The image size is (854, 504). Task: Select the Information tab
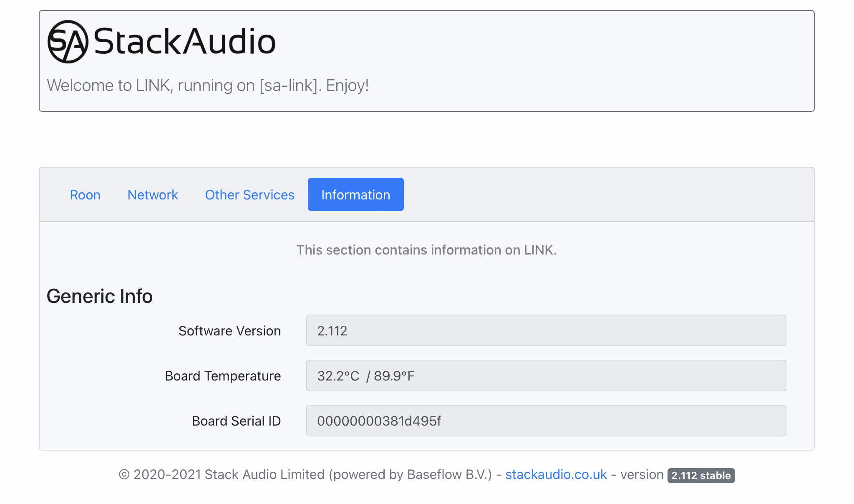[x=355, y=195]
